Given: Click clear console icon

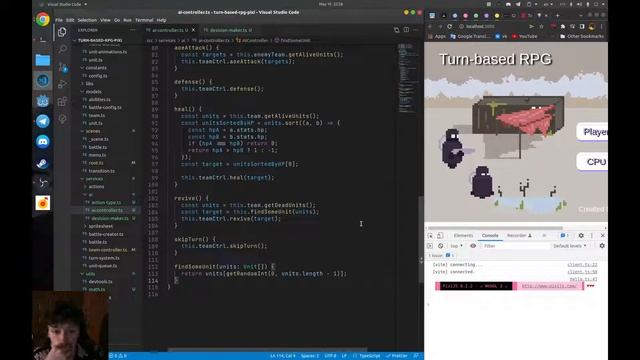Looking at the screenshot, I should [x=440, y=246].
